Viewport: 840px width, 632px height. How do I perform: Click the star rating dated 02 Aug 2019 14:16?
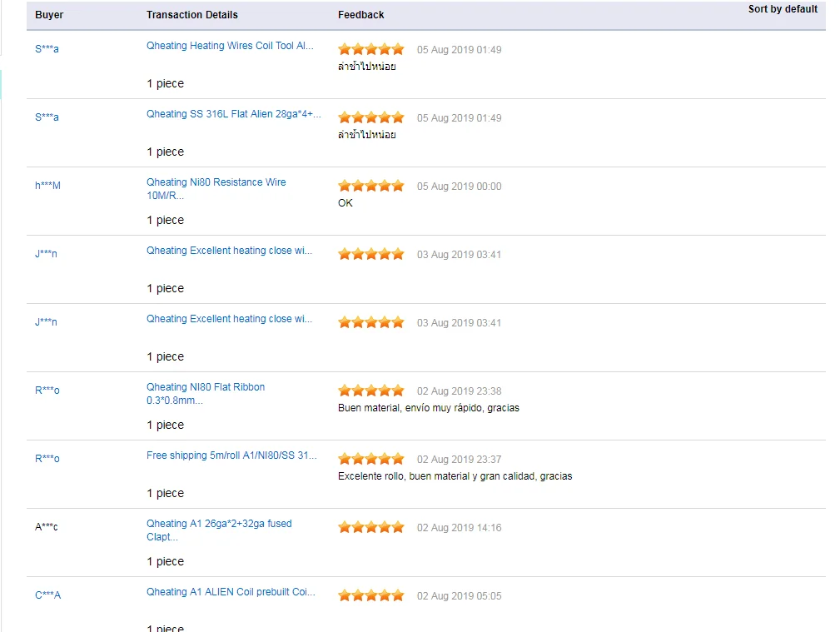coord(371,527)
